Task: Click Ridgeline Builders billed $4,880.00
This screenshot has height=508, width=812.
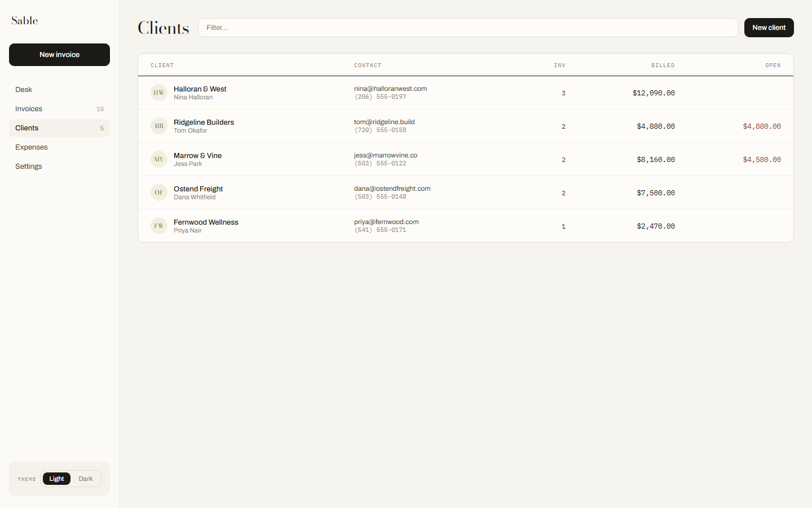Action: pos(656,126)
